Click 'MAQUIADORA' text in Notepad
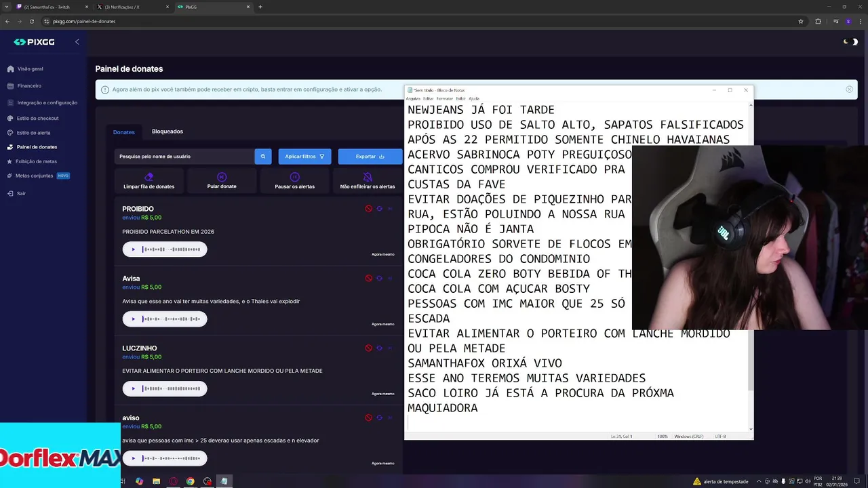Screen dimensions: 868x488 point(442,408)
